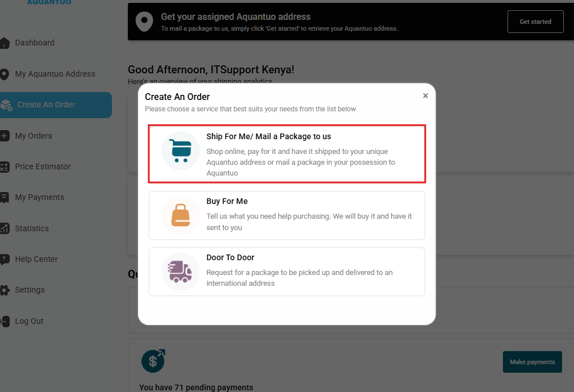Click the Price Estimator calculator icon
574x392 pixels.
[x=5, y=166]
